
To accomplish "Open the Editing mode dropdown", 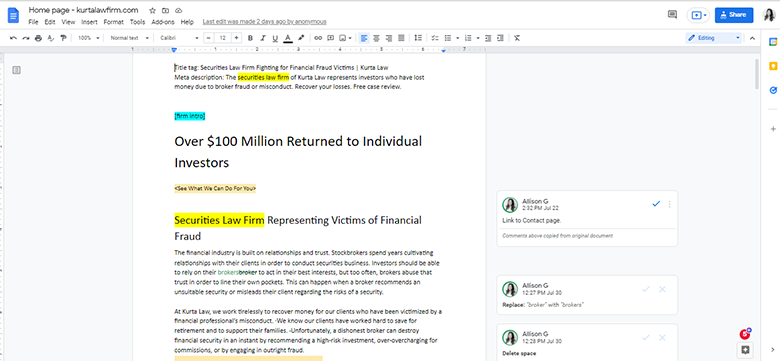I will pos(714,38).
